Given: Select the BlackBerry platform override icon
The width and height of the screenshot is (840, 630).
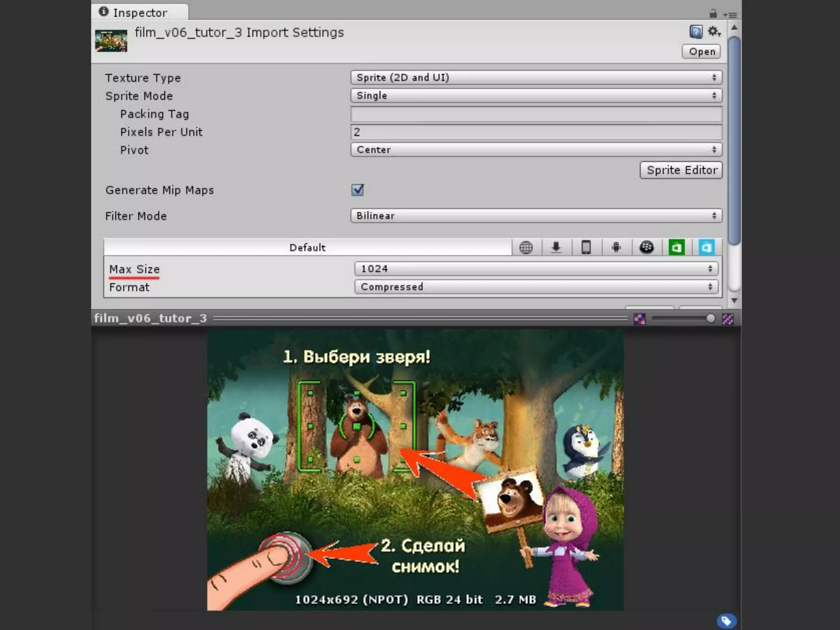Looking at the screenshot, I should (x=646, y=248).
